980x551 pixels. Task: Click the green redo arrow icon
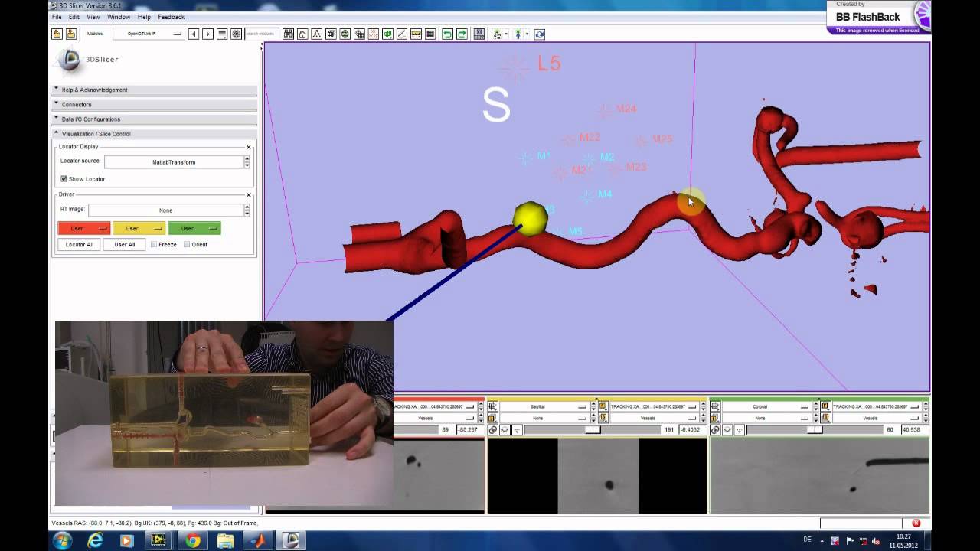[x=462, y=34]
